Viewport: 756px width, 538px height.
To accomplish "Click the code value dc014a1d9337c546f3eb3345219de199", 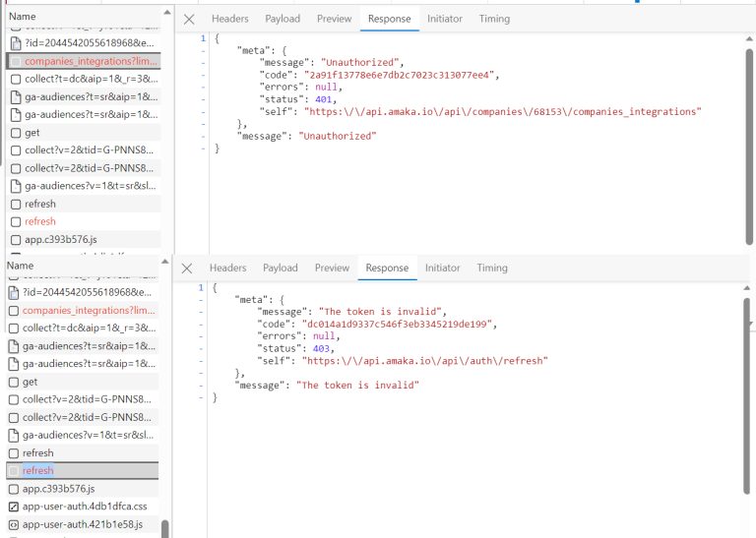I will (x=397, y=324).
